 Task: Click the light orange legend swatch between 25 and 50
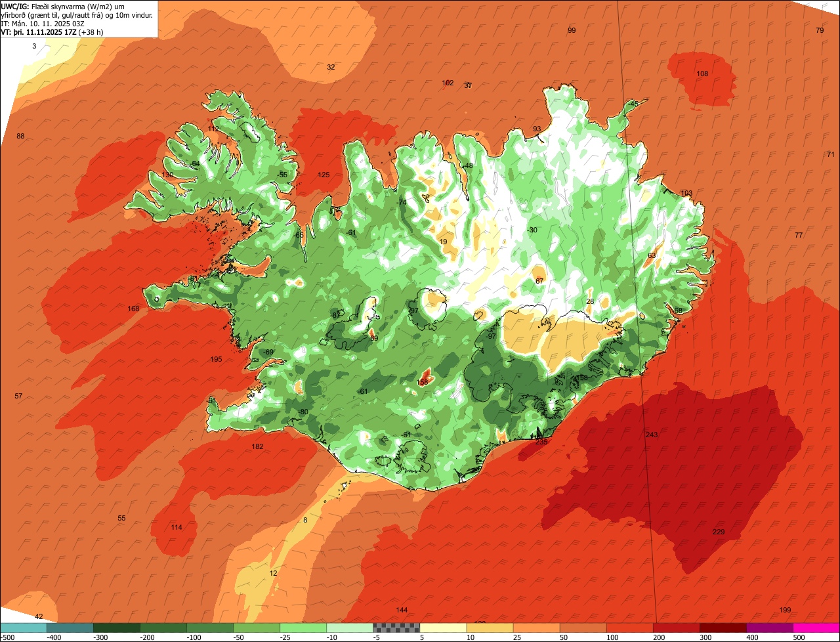point(536,628)
